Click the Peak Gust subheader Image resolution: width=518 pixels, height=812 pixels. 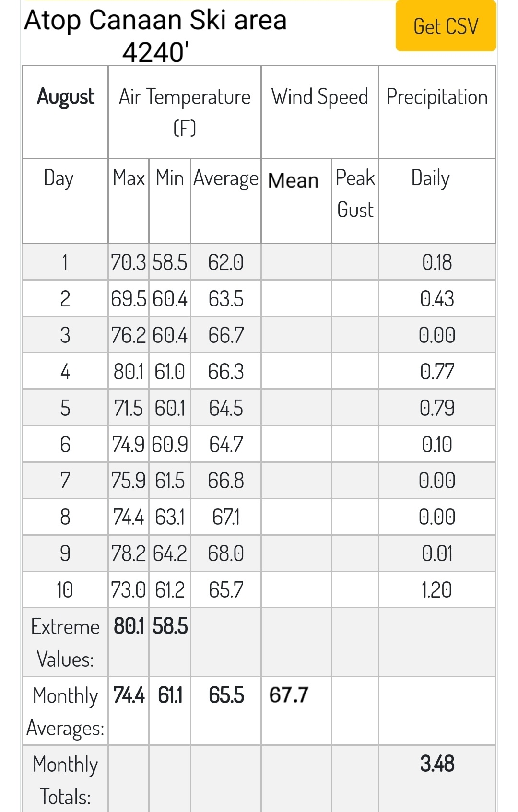(355, 194)
